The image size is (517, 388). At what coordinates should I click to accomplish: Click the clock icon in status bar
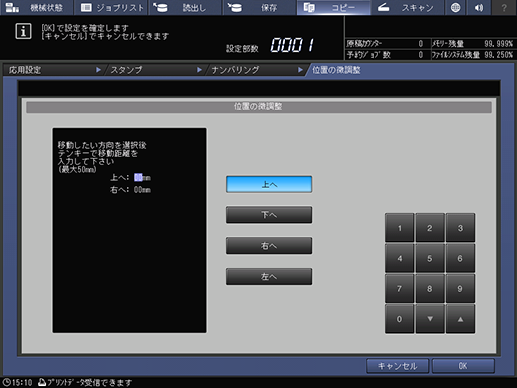pyautogui.click(x=7, y=382)
